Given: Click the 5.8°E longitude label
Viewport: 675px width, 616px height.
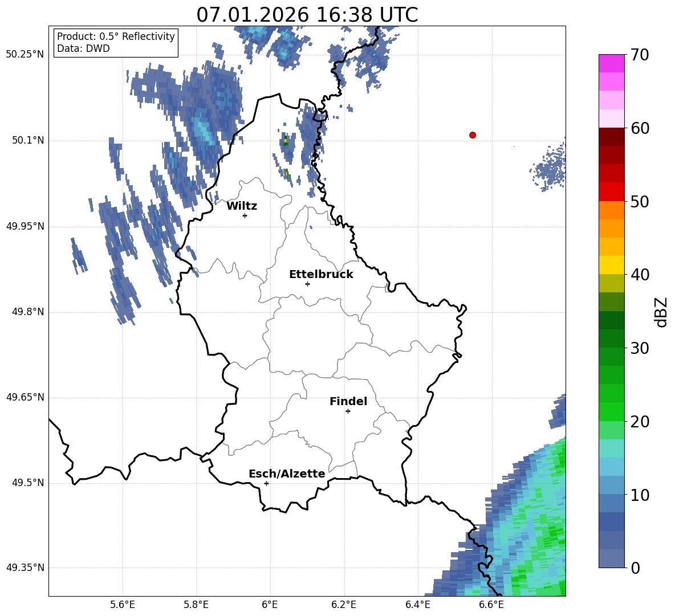Looking at the screenshot, I should pyautogui.click(x=196, y=605).
